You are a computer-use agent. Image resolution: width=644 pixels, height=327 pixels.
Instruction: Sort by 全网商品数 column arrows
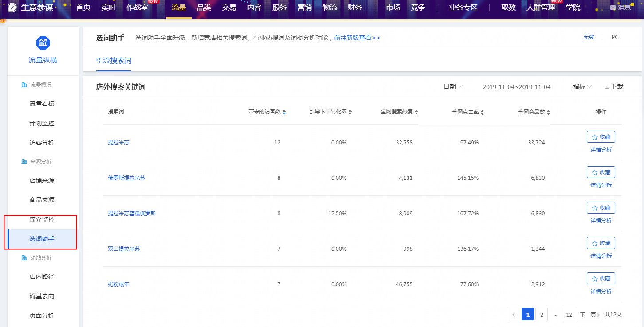click(549, 112)
